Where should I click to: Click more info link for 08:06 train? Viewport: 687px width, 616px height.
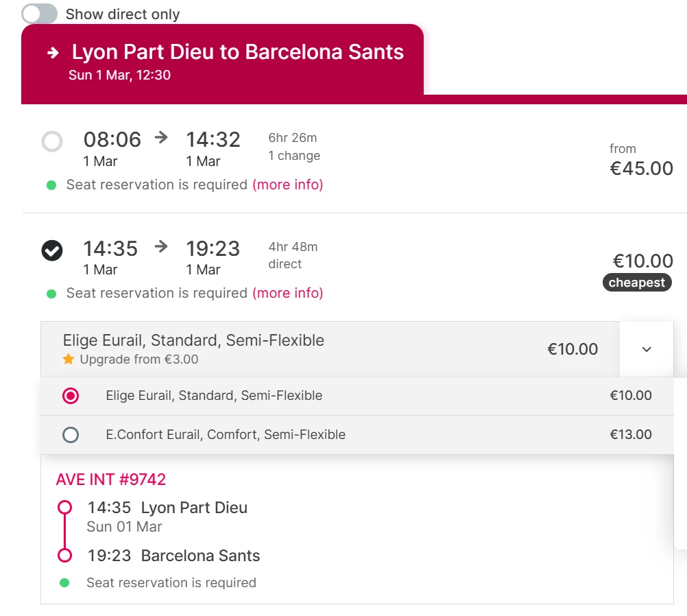[x=288, y=185]
